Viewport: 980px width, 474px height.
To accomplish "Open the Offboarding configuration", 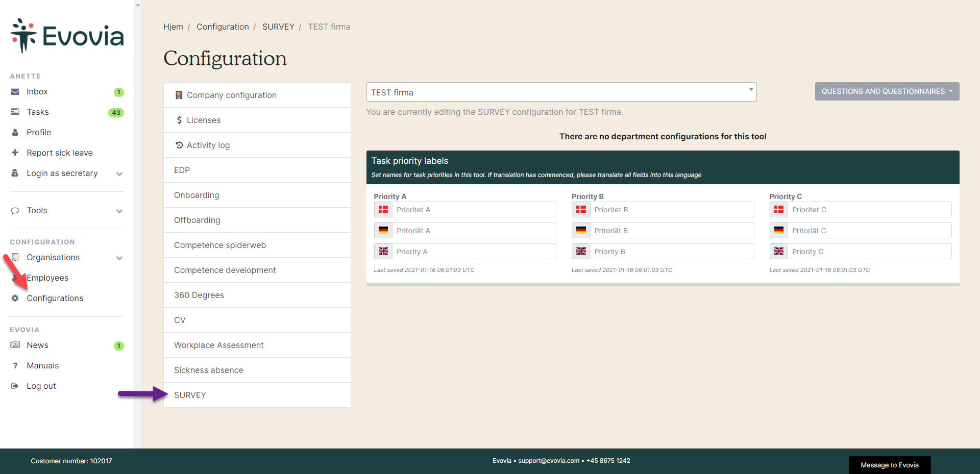I will pyautogui.click(x=257, y=220).
